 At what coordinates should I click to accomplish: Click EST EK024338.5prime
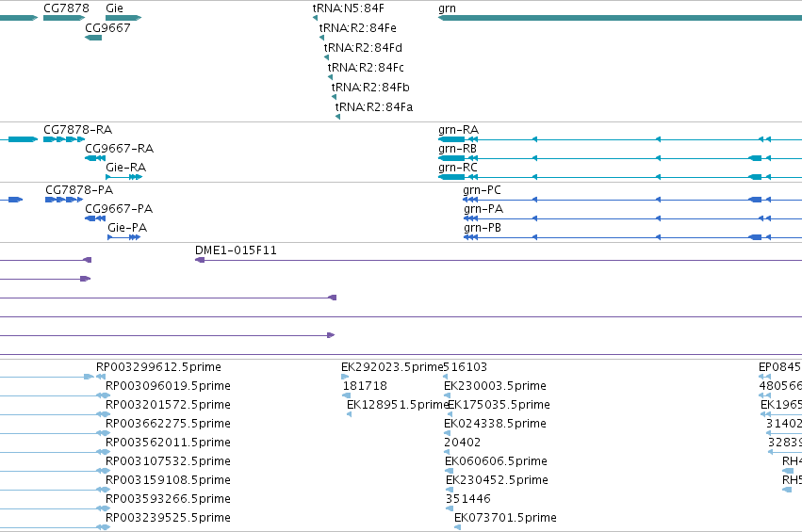tap(495, 424)
